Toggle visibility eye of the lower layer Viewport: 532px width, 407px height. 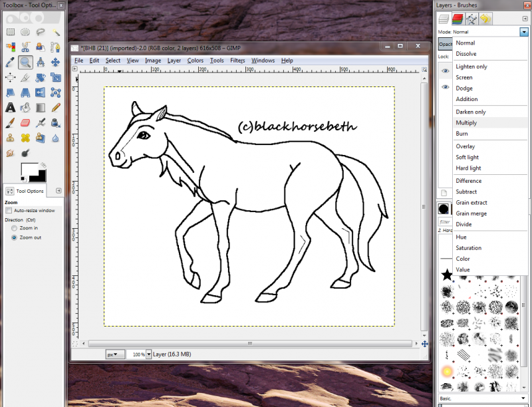(x=446, y=87)
